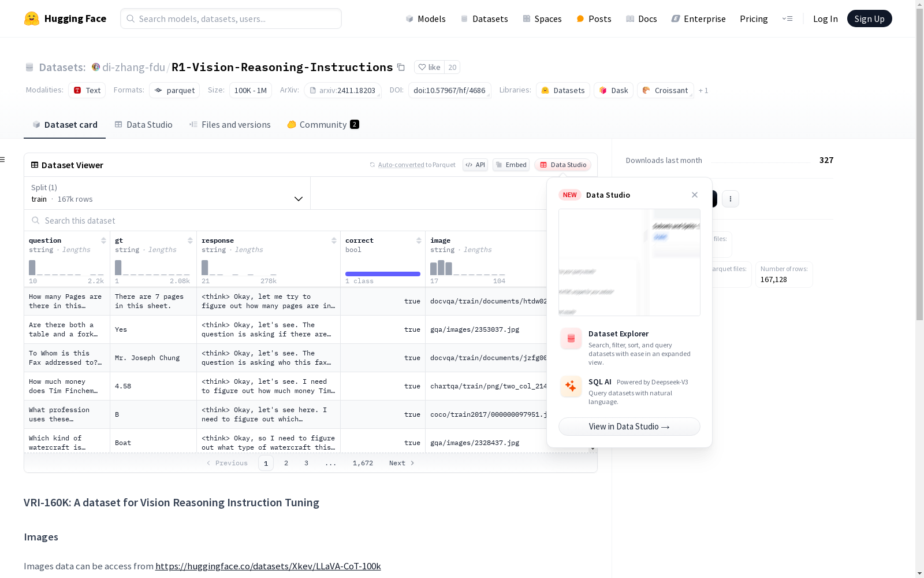Click the gqa/images/2353037.jpg image cell
The image size is (924, 578).
(486, 329)
